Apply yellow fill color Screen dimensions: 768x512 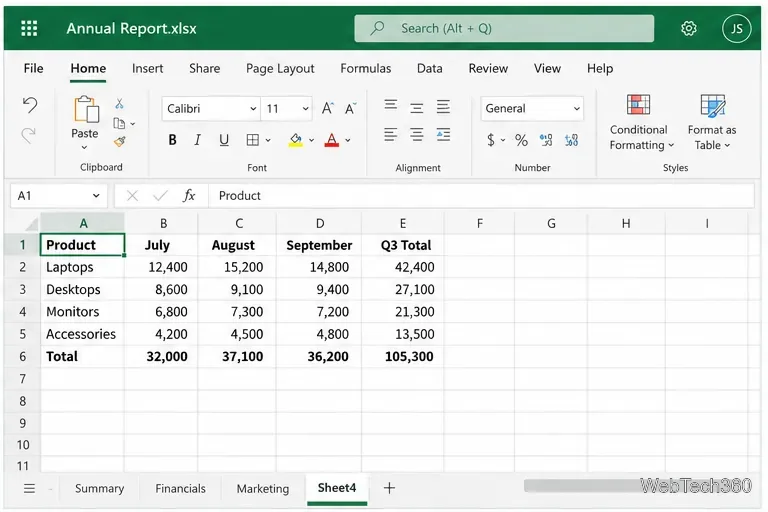coord(295,140)
